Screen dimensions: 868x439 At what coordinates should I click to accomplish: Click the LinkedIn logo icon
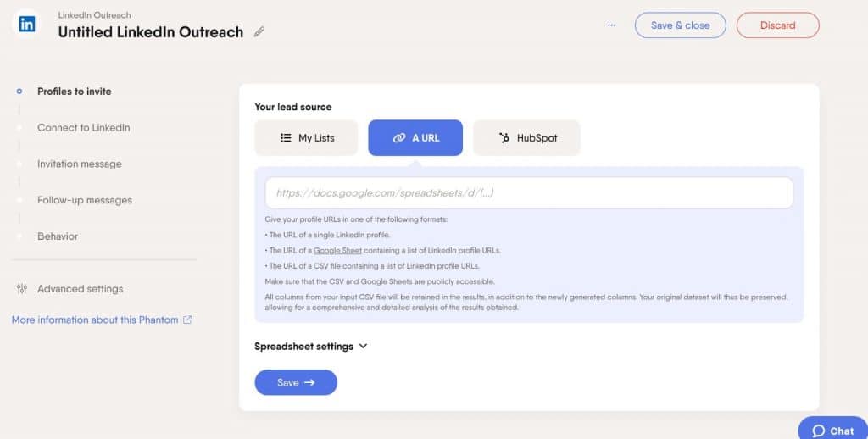[26, 24]
